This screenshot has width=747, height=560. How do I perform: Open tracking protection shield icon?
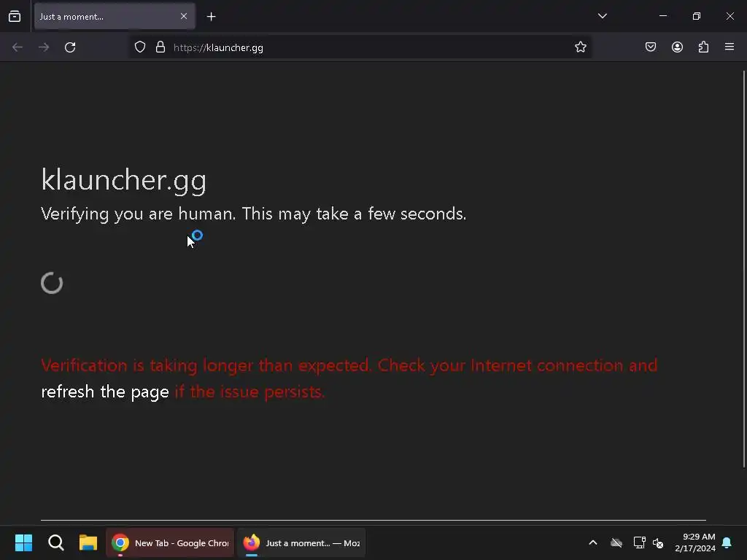pyautogui.click(x=139, y=47)
